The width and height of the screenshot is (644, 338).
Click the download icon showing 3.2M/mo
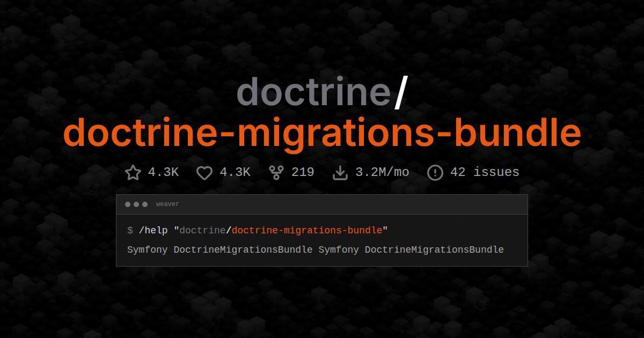pyautogui.click(x=340, y=172)
